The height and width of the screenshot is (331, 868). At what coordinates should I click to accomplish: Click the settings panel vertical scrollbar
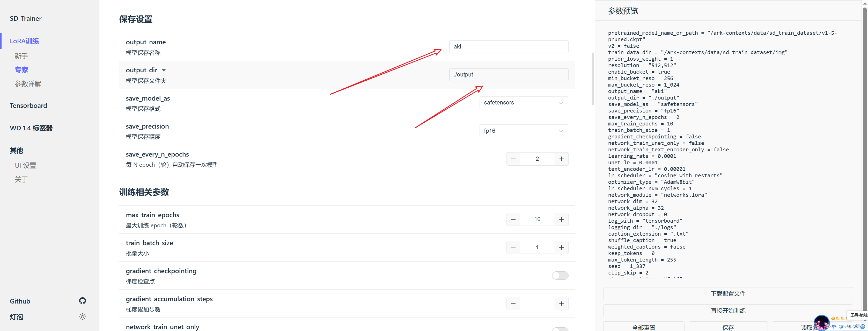[593, 79]
